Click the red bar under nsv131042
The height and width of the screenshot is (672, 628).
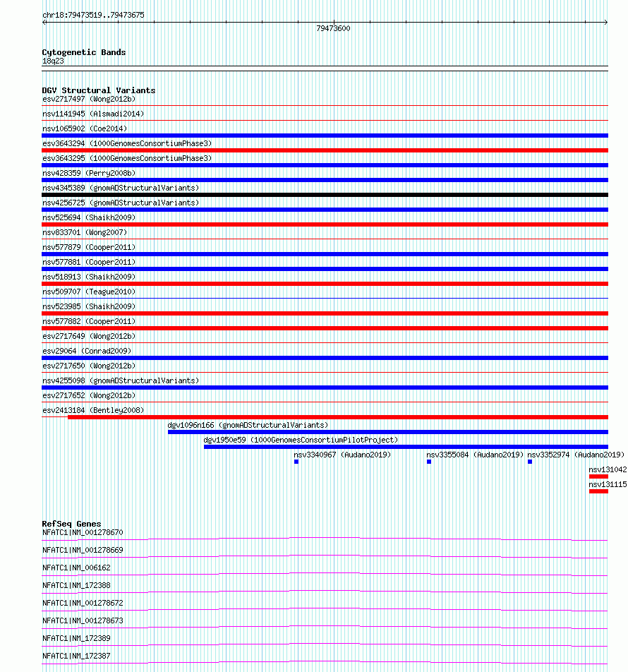[x=598, y=476]
